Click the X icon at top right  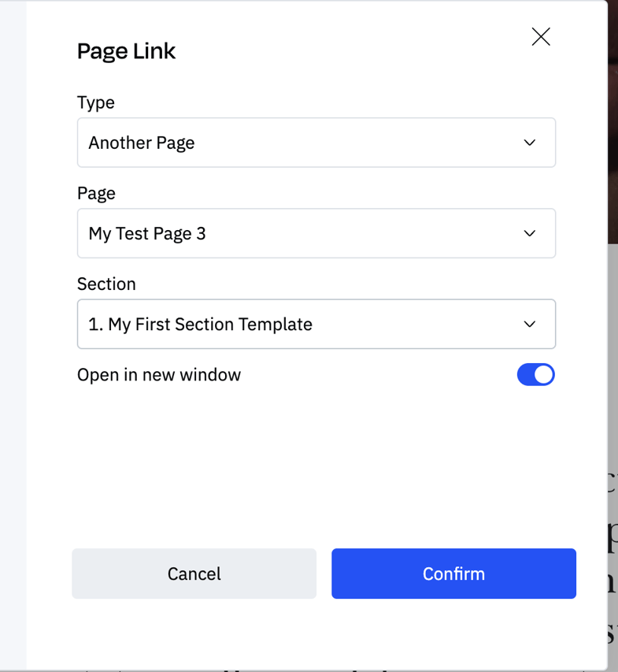tap(541, 36)
